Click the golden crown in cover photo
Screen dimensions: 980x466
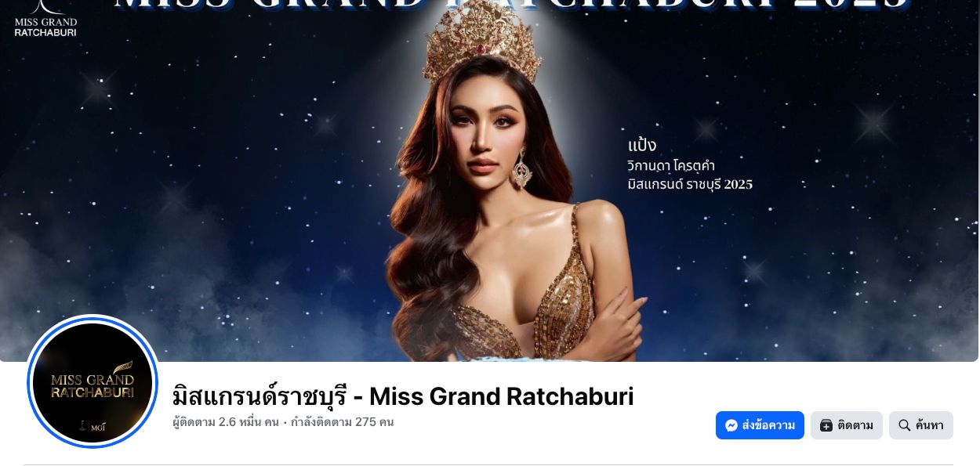coord(481,47)
